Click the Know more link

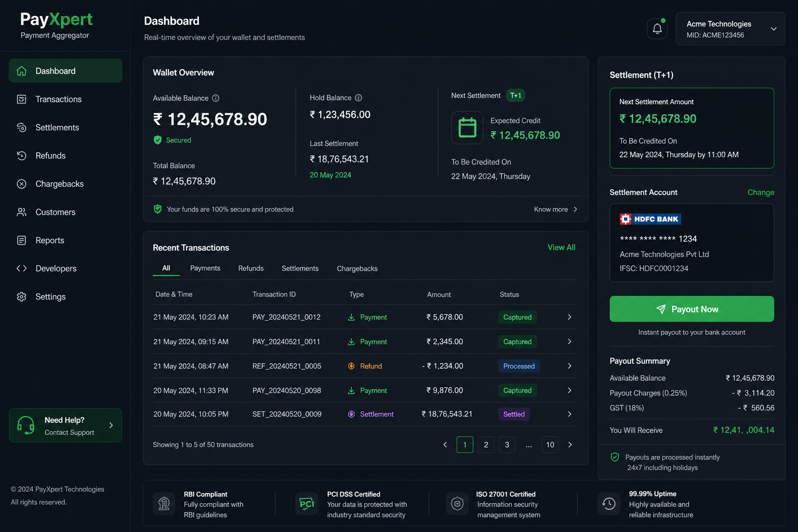(x=555, y=209)
